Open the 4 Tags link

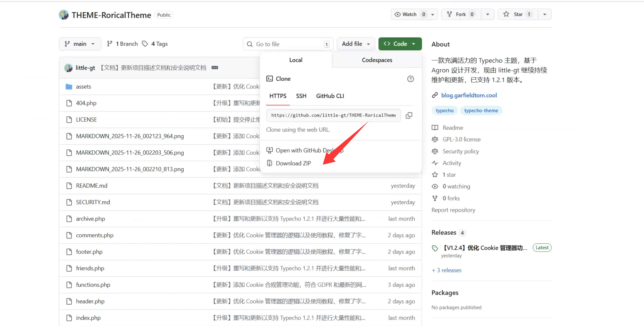tap(159, 44)
